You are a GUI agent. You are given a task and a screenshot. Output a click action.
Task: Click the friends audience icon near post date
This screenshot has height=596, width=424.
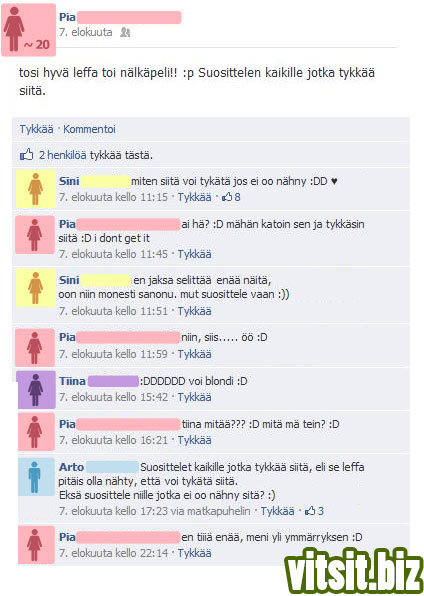click(x=125, y=32)
